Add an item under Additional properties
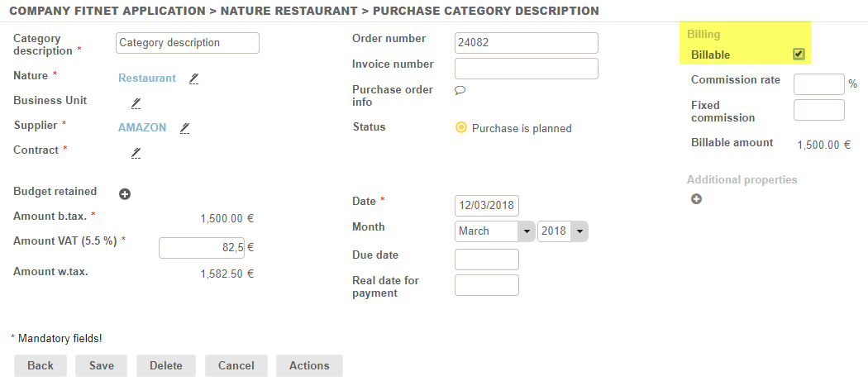Image resolution: width=868 pixels, height=381 pixels. point(697,199)
